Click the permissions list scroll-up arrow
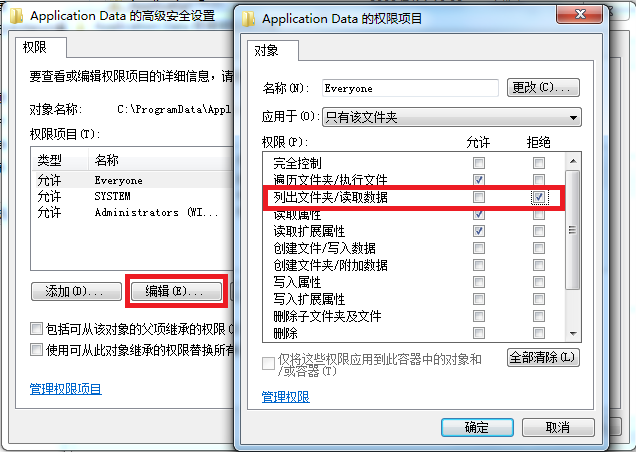The width and height of the screenshot is (636, 452). pos(573,160)
